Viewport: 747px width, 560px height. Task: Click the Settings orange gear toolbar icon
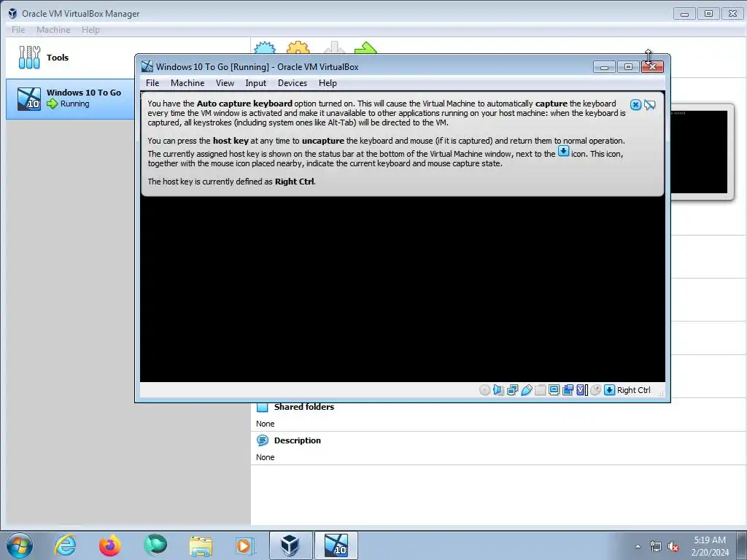pos(298,47)
